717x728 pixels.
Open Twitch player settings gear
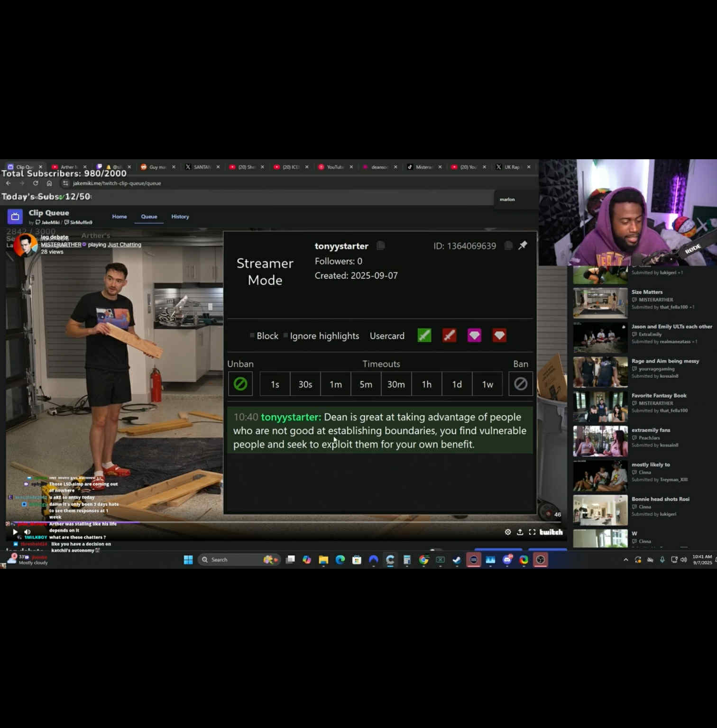[x=508, y=532]
